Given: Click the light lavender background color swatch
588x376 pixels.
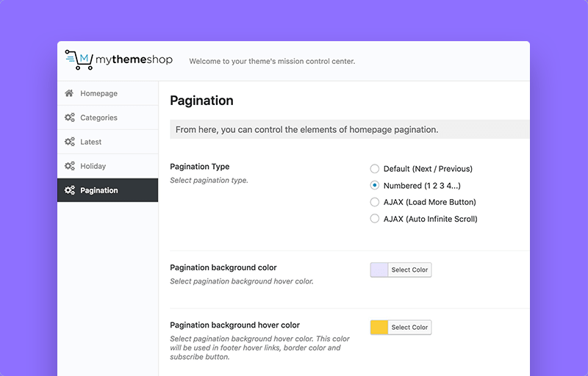Looking at the screenshot, I should [379, 270].
